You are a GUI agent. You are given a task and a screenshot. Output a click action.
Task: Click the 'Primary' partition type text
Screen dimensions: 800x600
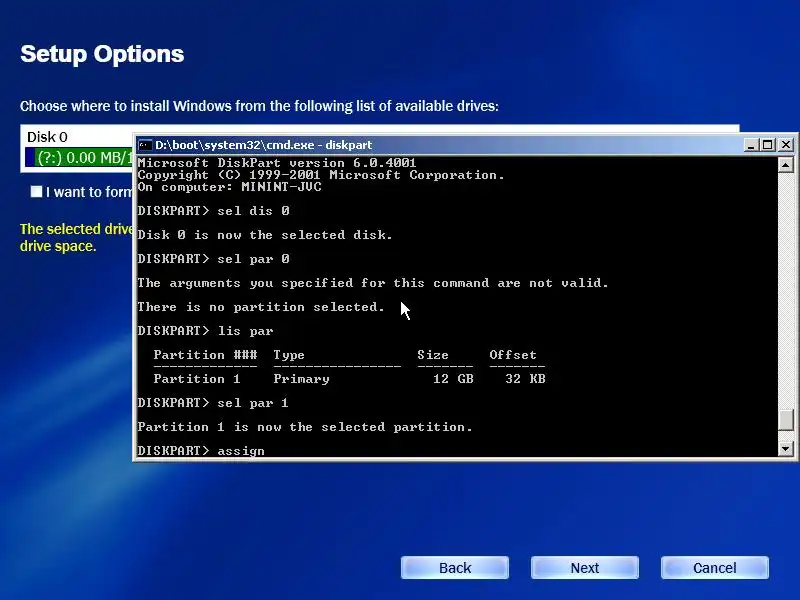pos(302,379)
